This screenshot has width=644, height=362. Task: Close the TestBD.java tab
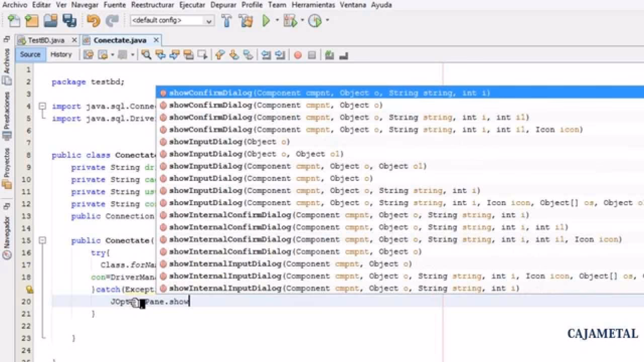click(x=74, y=40)
